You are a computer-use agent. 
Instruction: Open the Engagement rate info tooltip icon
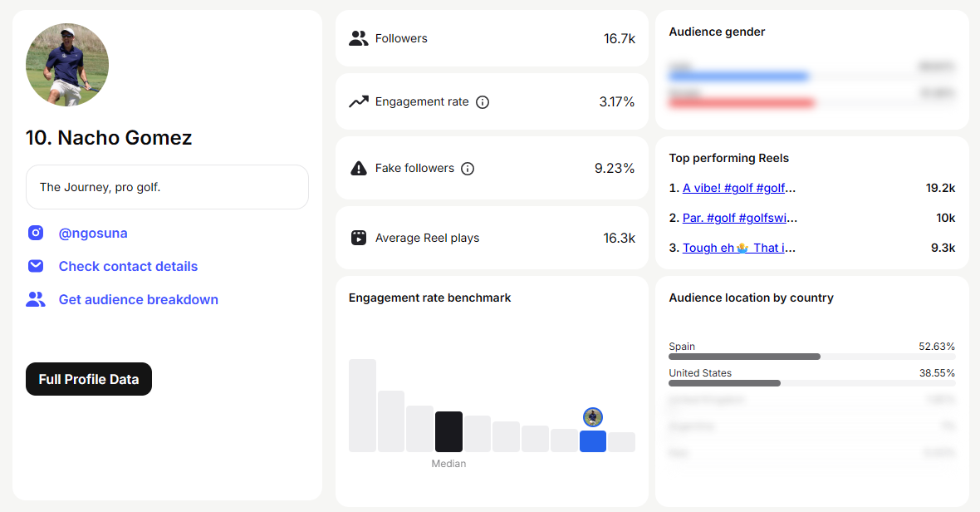click(x=483, y=102)
